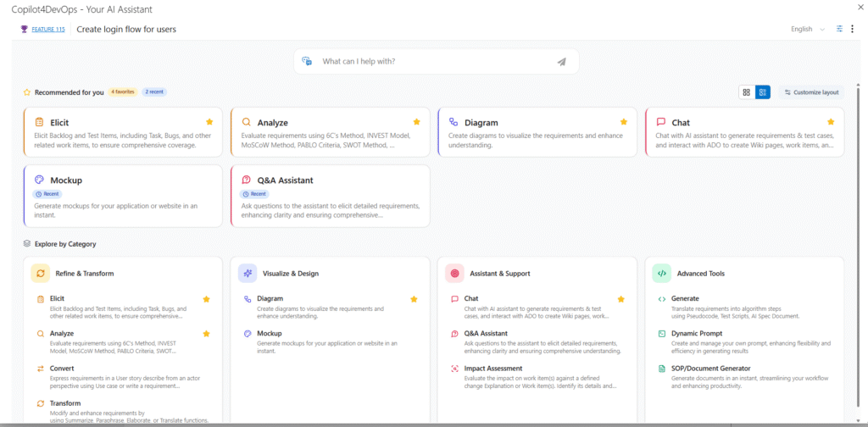Open the English language dropdown

(807, 29)
